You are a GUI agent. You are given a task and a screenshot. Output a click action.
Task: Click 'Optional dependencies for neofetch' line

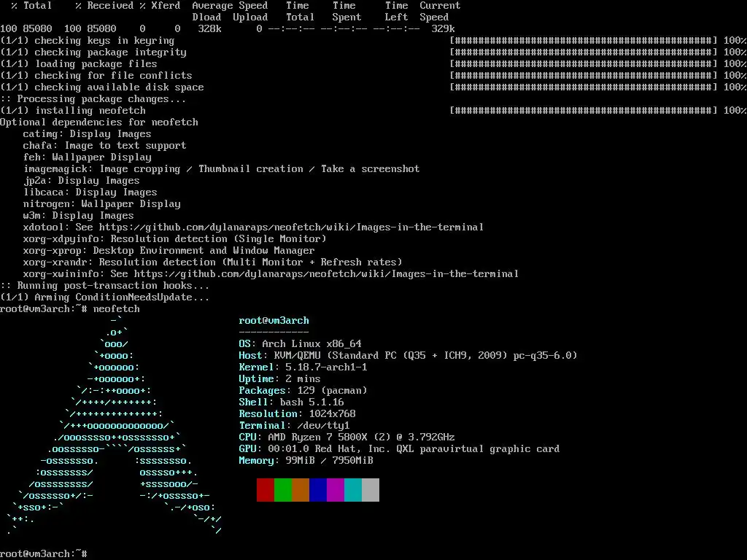99,122
